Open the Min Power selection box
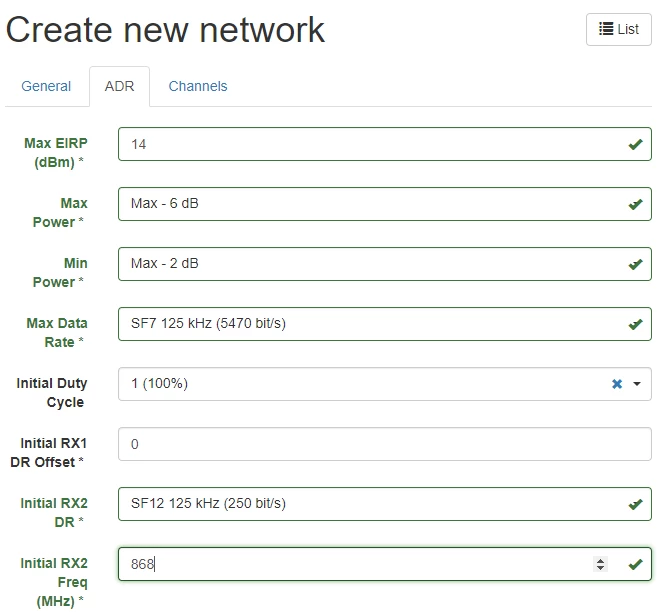This screenshot has height=613, width=665. [385, 264]
